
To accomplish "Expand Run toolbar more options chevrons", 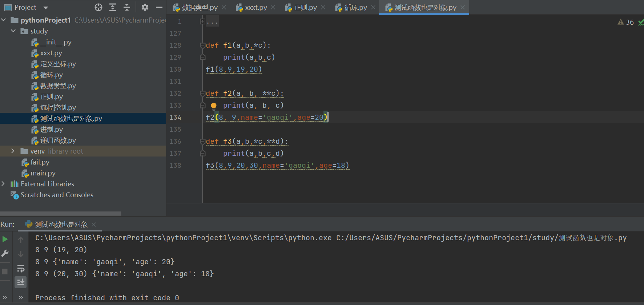I will coord(5,297).
